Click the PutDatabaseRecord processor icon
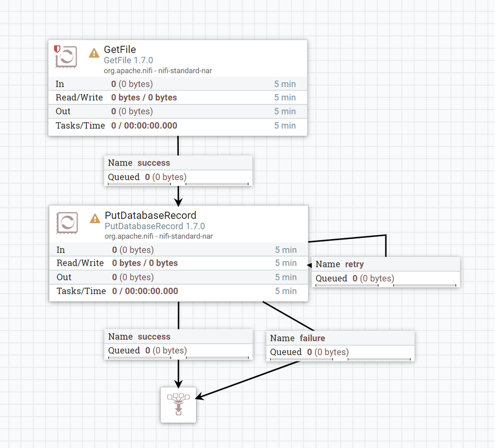 pyautogui.click(x=67, y=223)
